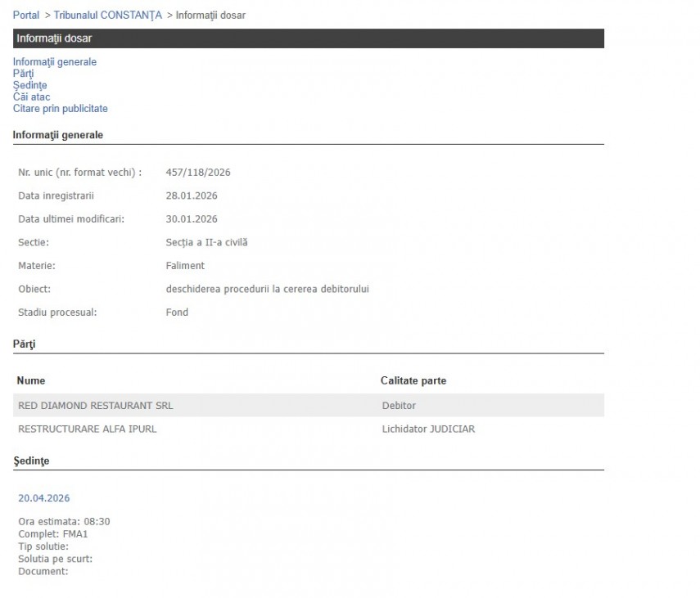Viewport: 700px width, 598px height.
Task: Click the Nume column header
Action: point(31,381)
